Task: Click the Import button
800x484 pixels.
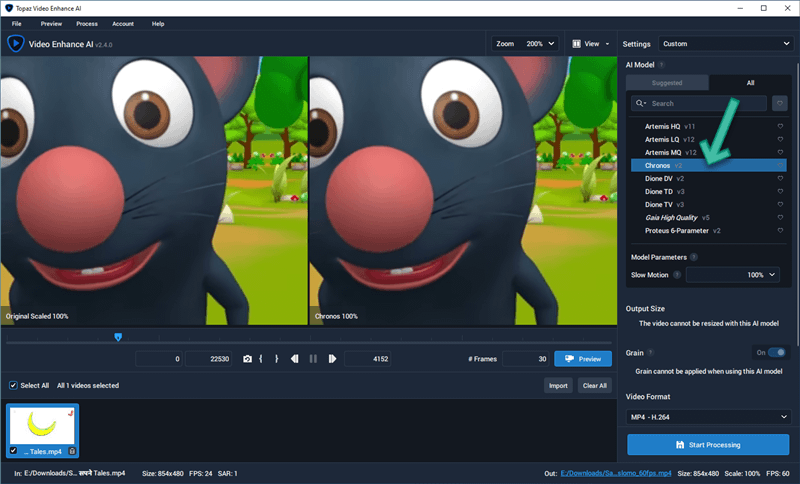Action: tap(558, 386)
